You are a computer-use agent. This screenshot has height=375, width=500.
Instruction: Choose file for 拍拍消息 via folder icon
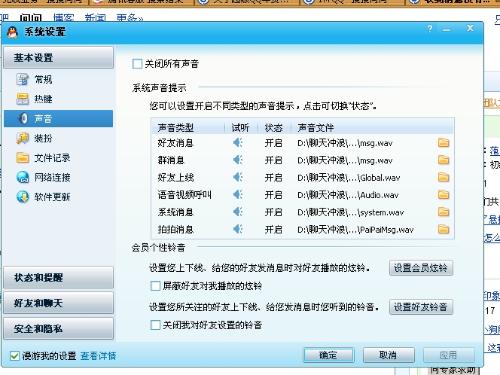443,229
